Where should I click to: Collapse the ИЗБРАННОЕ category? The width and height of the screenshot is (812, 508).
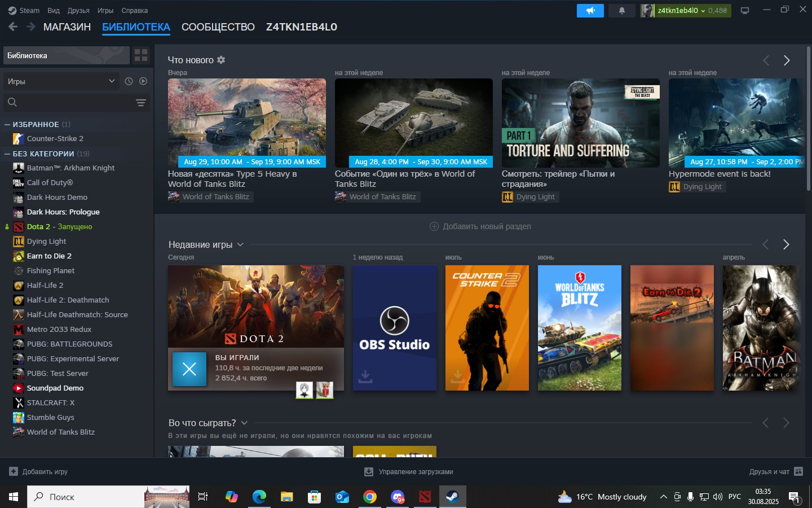pos(7,124)
